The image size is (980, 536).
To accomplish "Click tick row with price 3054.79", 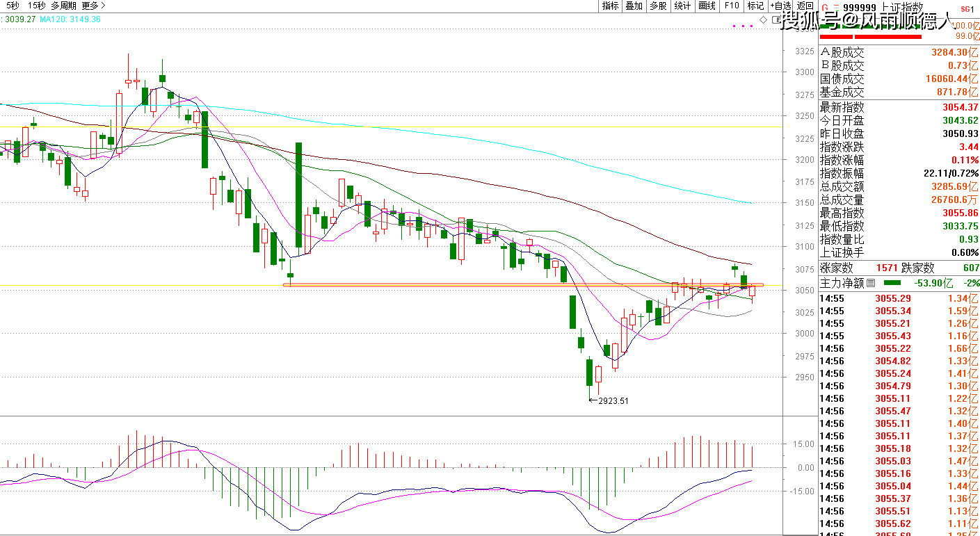I will click(x=899, y=386).
